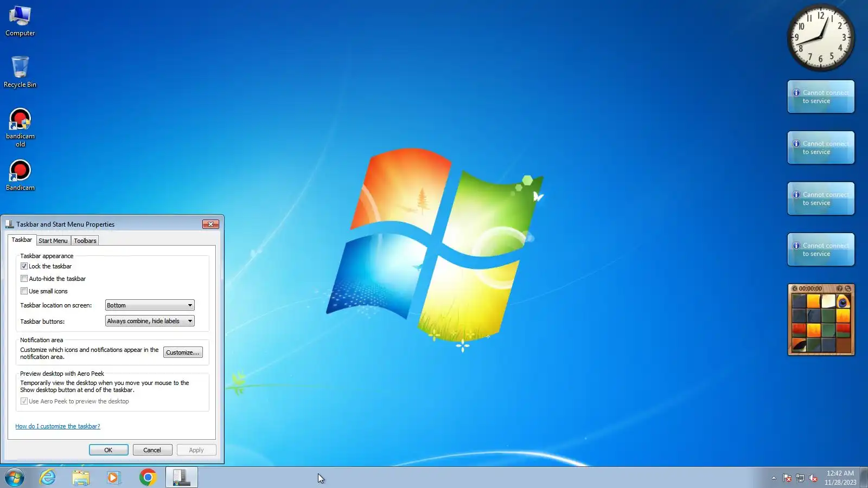Switch to the Start Menu tab

53,241
